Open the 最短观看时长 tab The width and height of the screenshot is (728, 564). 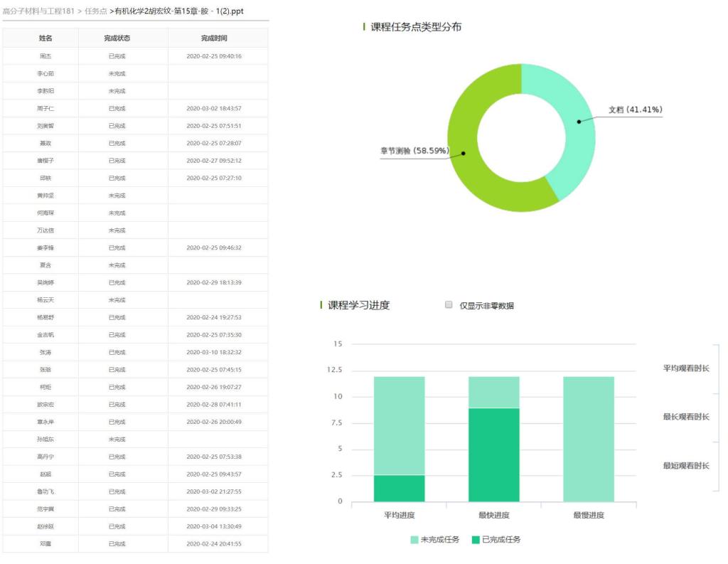[685, 466]
